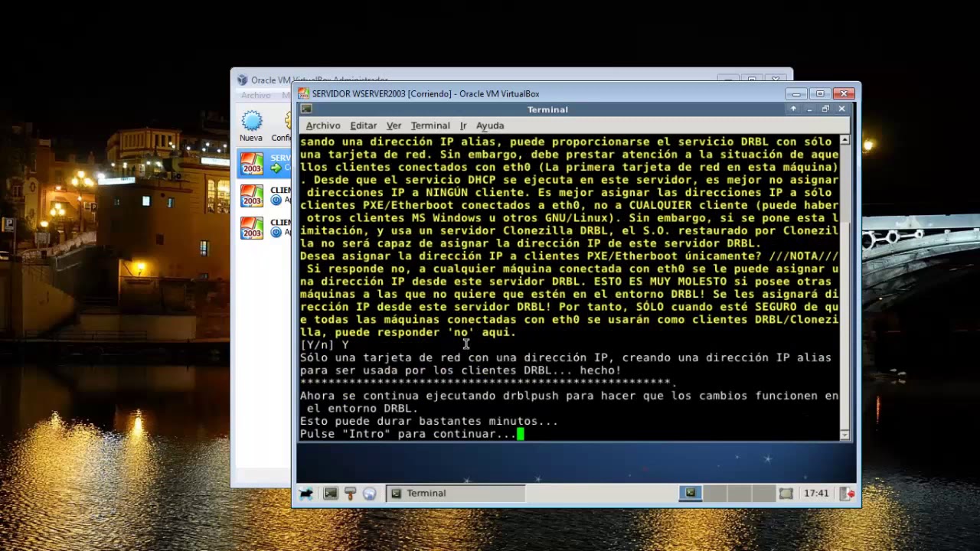Click the green running arrow on SERV machine
This screenshot has width=980, height=551.
(x=276, y=168)
